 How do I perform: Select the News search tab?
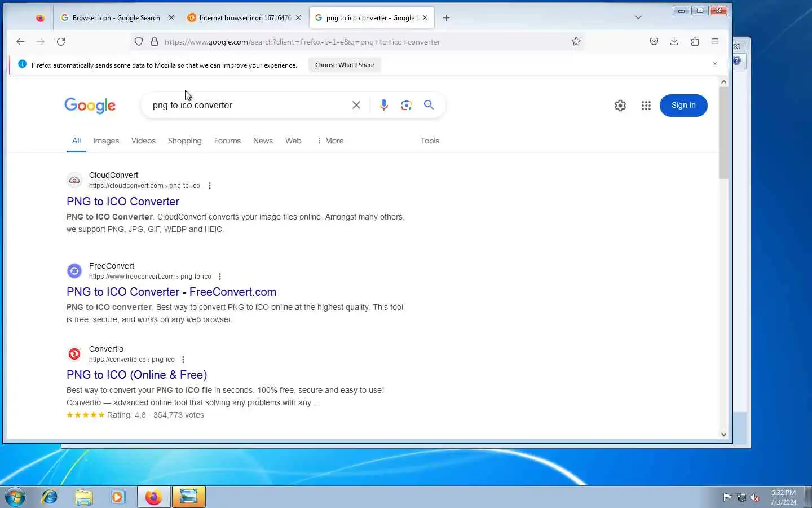tap(263, 141)
